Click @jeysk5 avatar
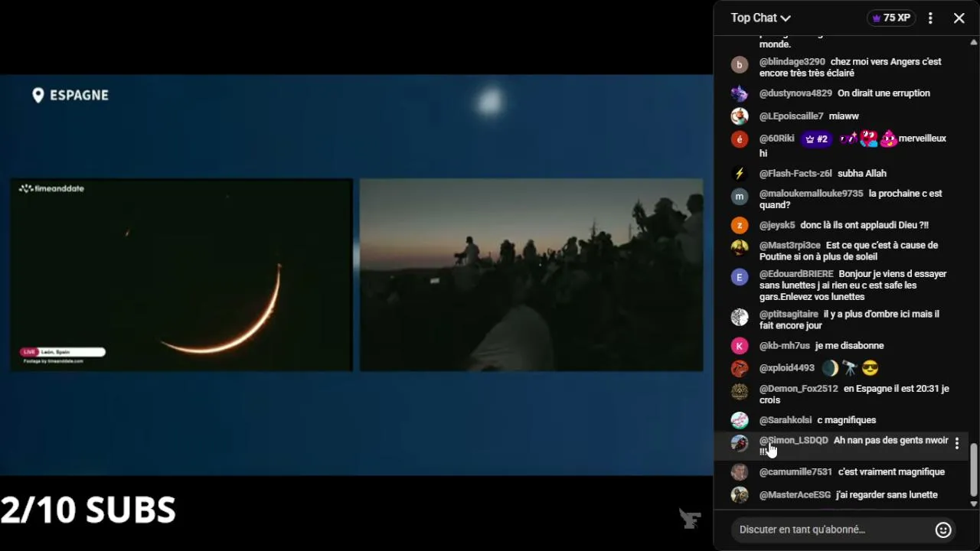The width and height of the screenshot is (980, 551). pos(739,226)
